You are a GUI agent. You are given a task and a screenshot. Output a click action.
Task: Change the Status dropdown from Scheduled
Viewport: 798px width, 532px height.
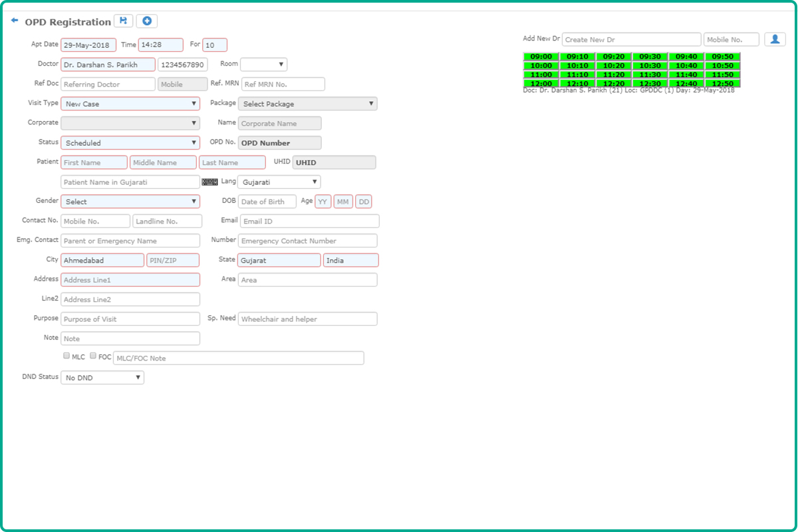[x=130, y=143]
